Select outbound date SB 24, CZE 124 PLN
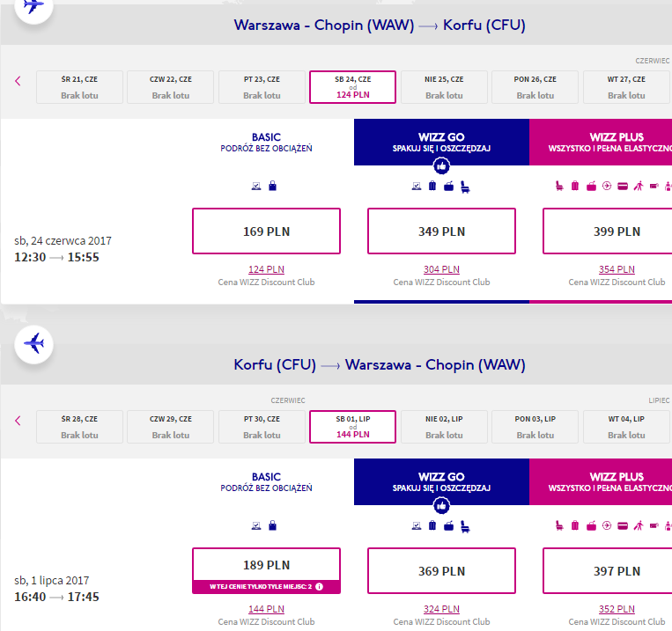The image size is (672, 631). coord(352,87)
